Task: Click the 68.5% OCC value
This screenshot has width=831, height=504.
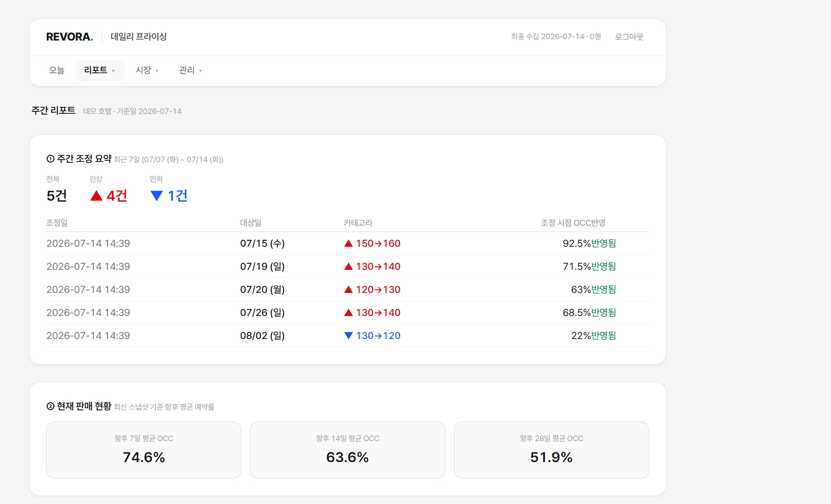Action: (x=576, y=312)
